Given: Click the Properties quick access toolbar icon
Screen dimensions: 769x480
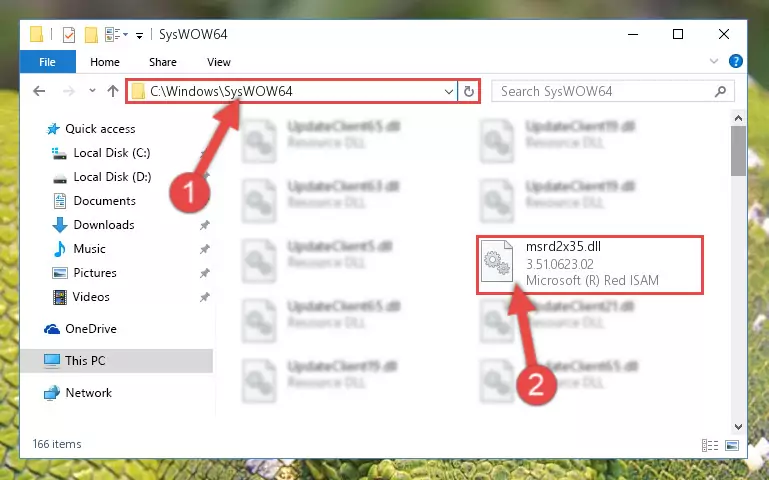Looking at the screenshot, I should point(69,34).
